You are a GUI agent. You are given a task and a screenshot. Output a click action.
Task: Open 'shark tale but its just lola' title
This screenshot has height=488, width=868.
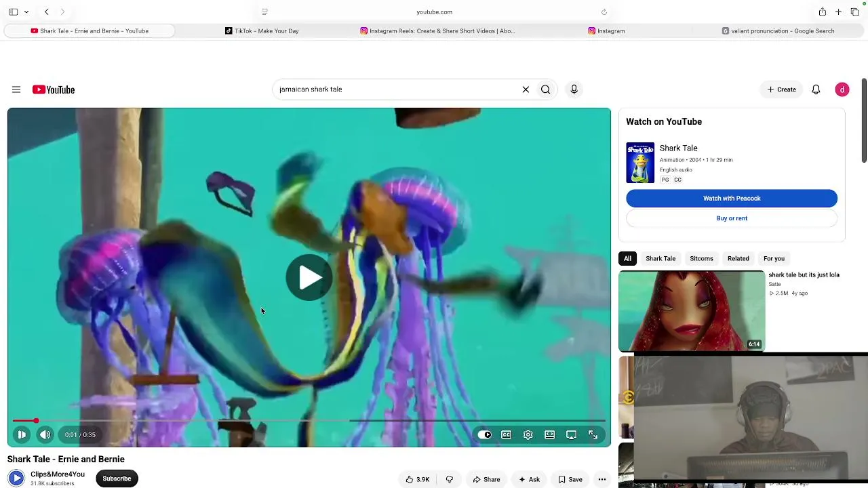tap(804, 274)
